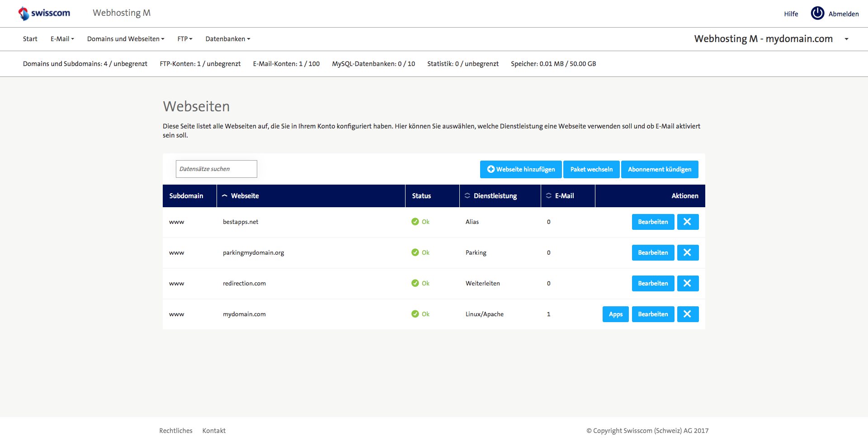The height and width of the screenshot is (447, 868).
Task: Sort table by E-Mail column
Action: point(564,196)
